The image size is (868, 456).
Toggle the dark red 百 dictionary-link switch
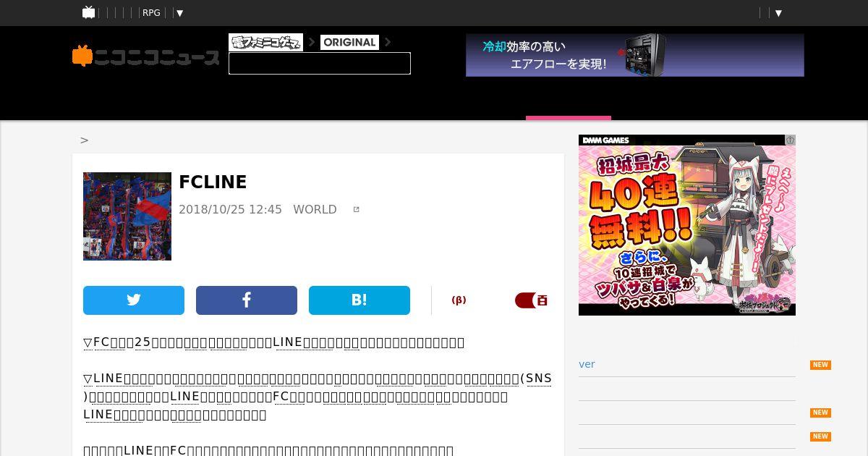point(531,300)
